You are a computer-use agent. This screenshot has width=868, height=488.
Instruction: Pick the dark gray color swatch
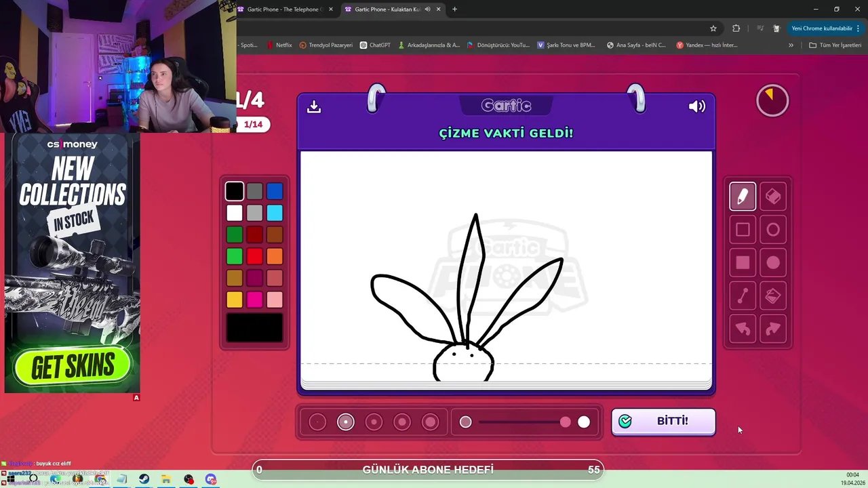[254, 191]
